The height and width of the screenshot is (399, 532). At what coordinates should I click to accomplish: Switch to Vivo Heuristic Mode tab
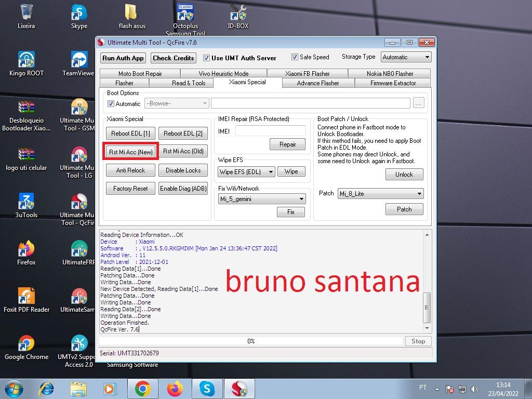coord(223,74)
